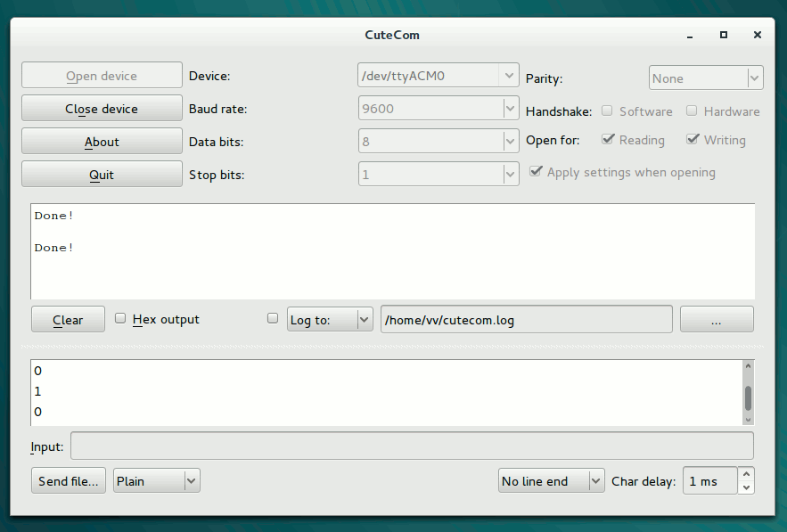Click the history list scrollbar handle
The height and width of the screenshot is (532, 787).
click(x=748, y=397)
